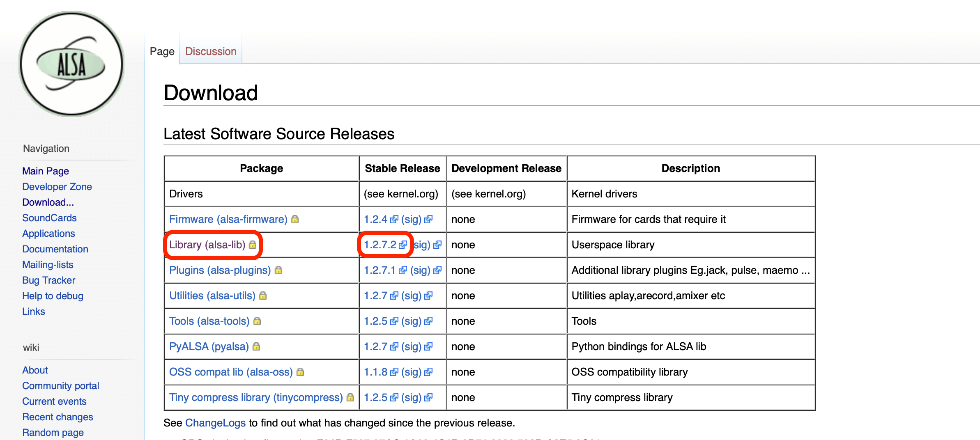The height and width of the screenshot is (440, 980).
Task: Click external-link icon after alsa-lib 1.2.7.2
Action: click(403, 245)
